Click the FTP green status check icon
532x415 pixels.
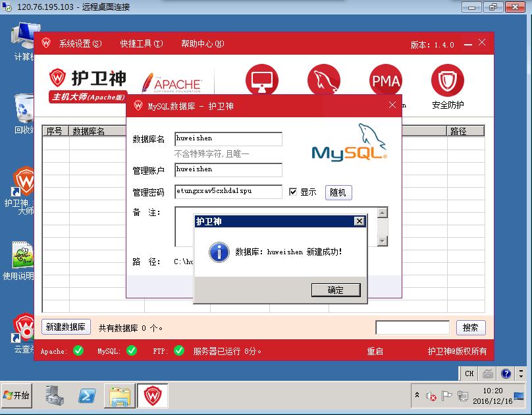179,350
